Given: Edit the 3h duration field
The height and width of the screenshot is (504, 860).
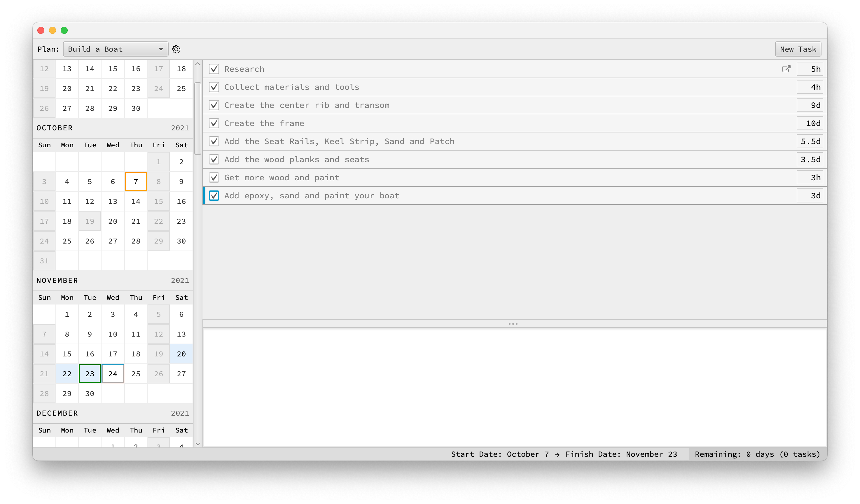Looking at the screenshot, I should 810,177.
